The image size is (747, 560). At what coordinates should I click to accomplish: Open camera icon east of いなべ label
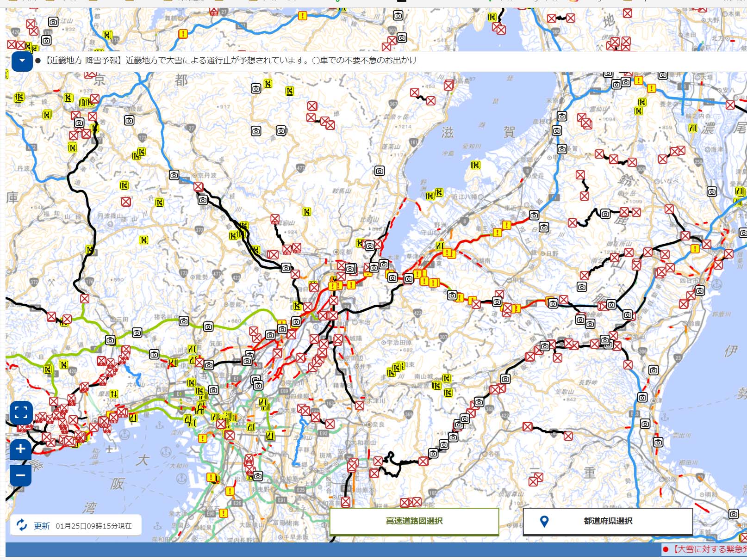(712, 191)
